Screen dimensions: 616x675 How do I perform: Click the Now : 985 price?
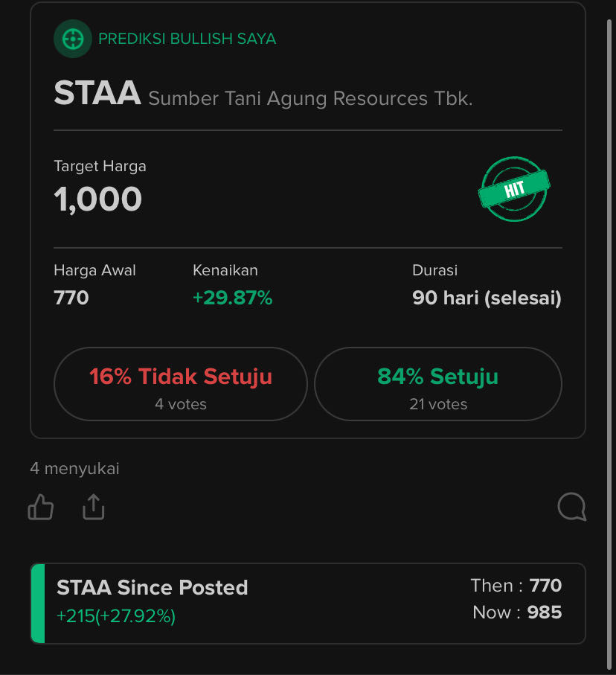[517, 612]
